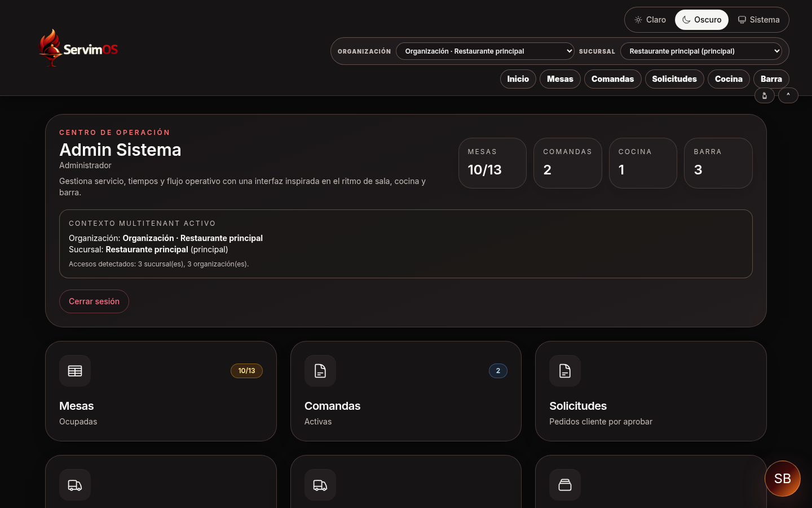The image size is (812, 508).
Task: Open the Cocina navigation tab
Action: (729, 79)
